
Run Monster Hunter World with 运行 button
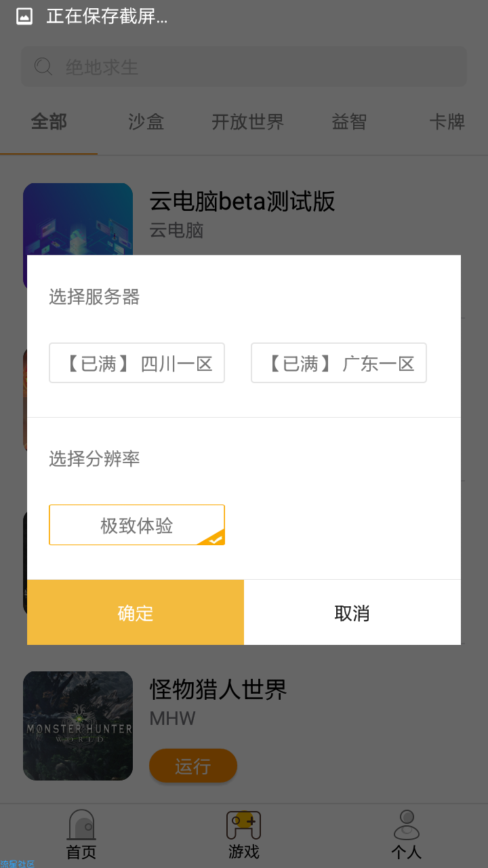(193, 766)
